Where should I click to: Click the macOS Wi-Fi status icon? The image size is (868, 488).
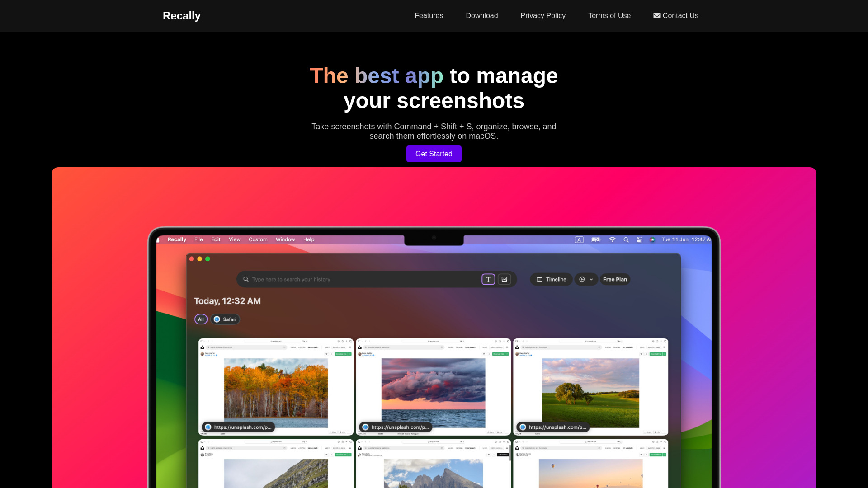coord(612,239)
